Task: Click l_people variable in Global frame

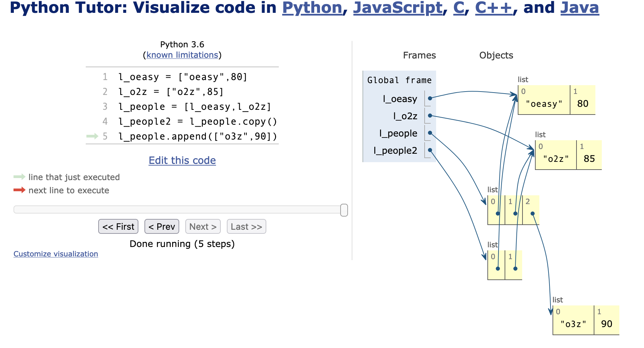Action: point(398,133)
